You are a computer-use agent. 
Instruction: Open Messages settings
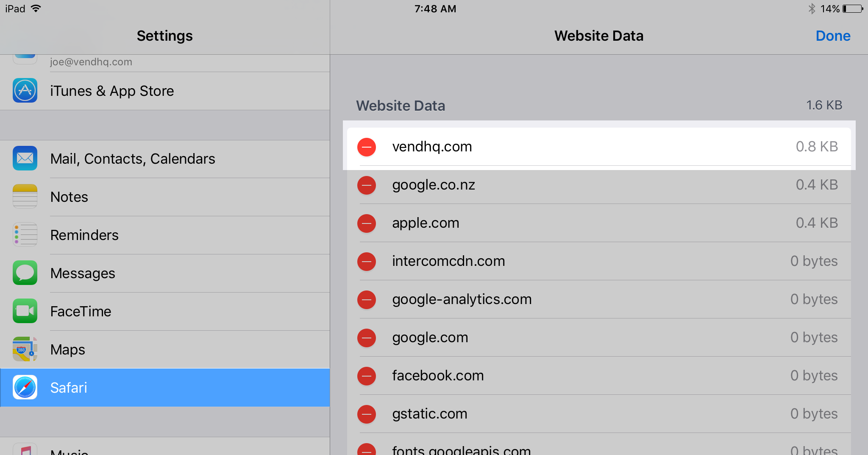pos(165,274)
